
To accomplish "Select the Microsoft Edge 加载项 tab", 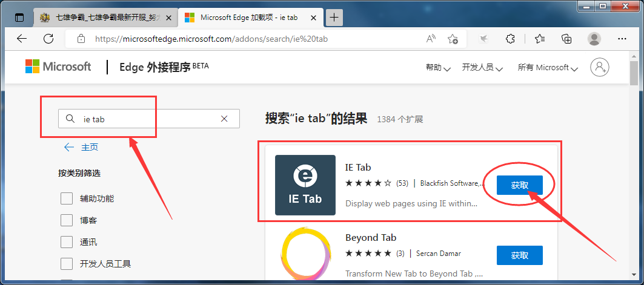I will [251, 18].
